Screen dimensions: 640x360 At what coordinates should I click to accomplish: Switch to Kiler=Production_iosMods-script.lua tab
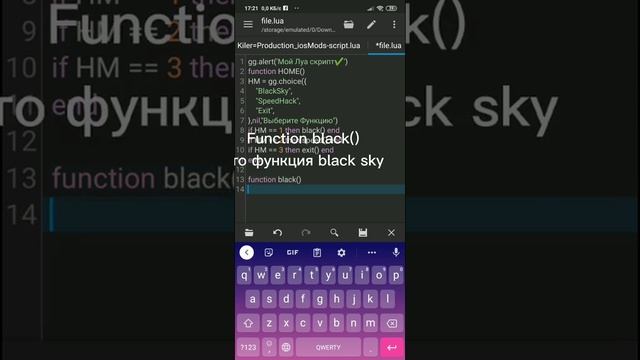[299, 45]
